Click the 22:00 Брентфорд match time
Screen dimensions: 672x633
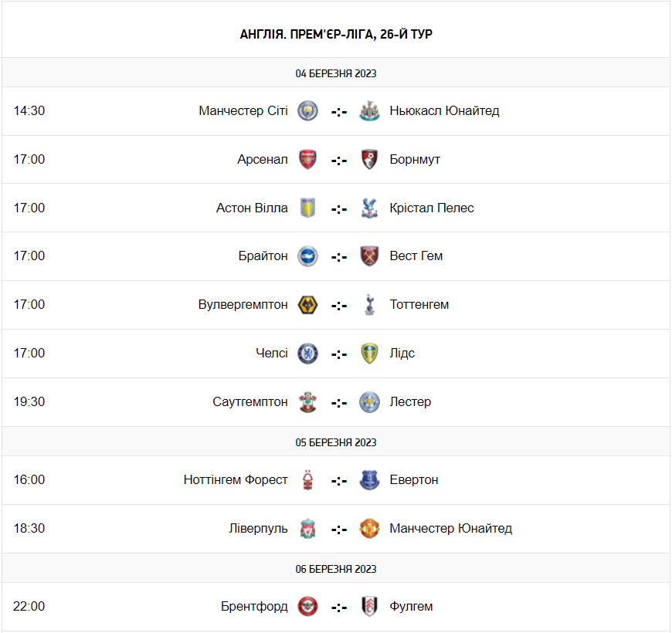point(29,607)
